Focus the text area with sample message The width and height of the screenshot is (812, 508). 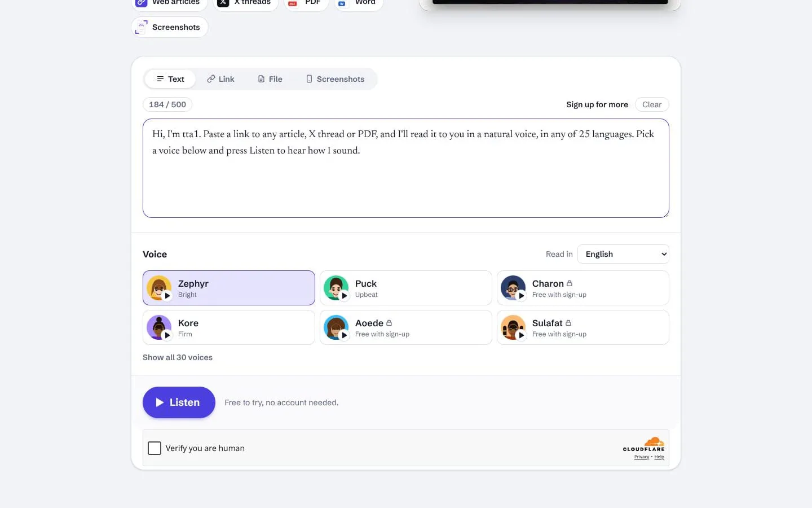pyautogui.click(x=406, y=168)
